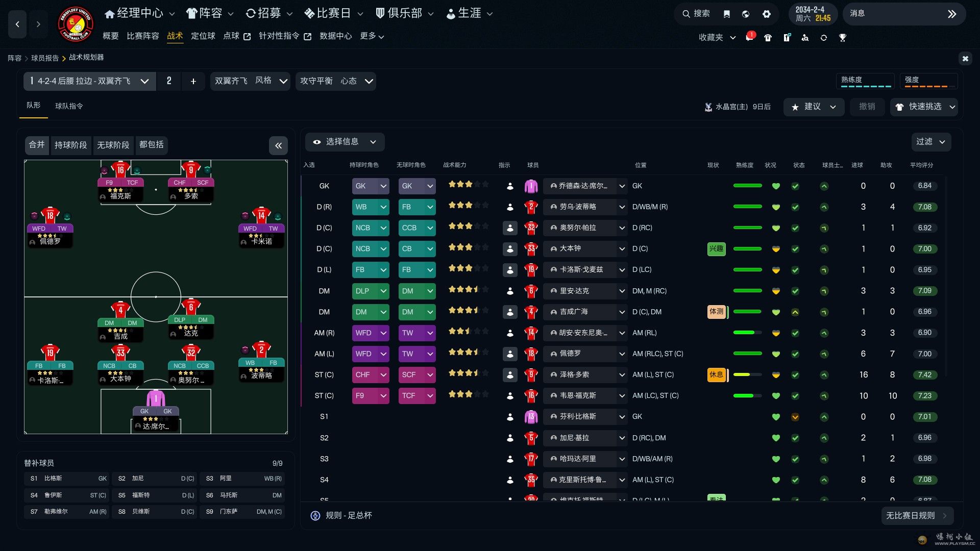980x551 pixels.
Task: Select goalkeeper 达席尔 shirt on the pitch
Action: [156, 398]
